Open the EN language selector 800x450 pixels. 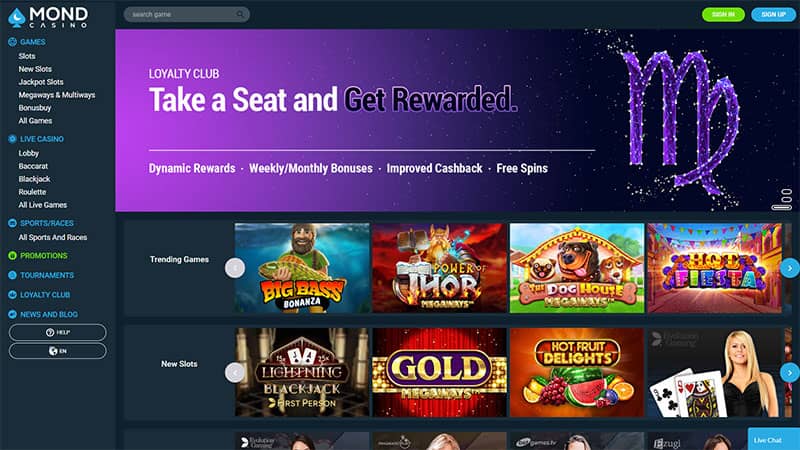point(58,351)
